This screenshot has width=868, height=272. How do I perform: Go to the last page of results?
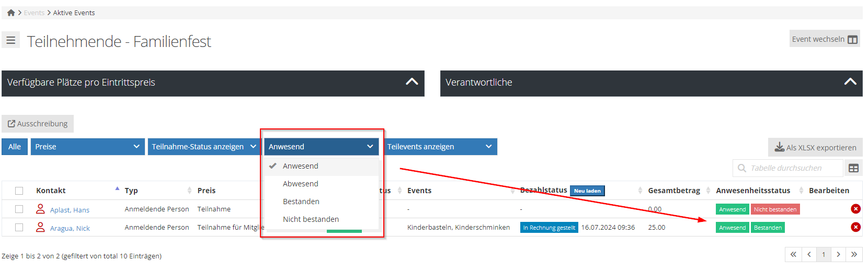tap(854, 254)
